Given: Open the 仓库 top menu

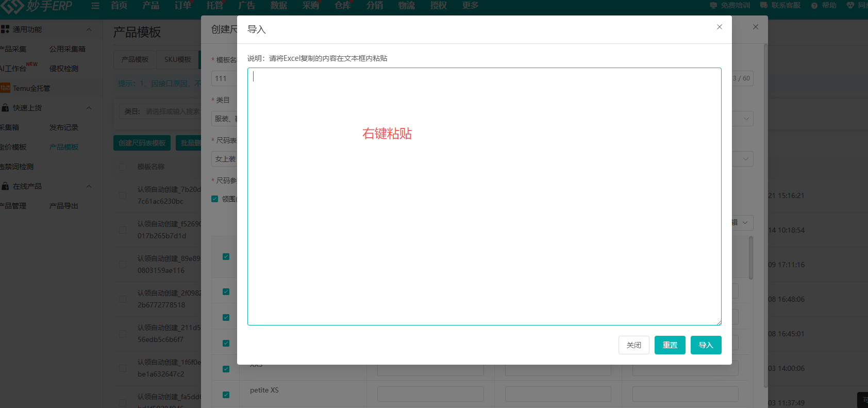Looking at the screenshot, I should [x=343, y=6].
